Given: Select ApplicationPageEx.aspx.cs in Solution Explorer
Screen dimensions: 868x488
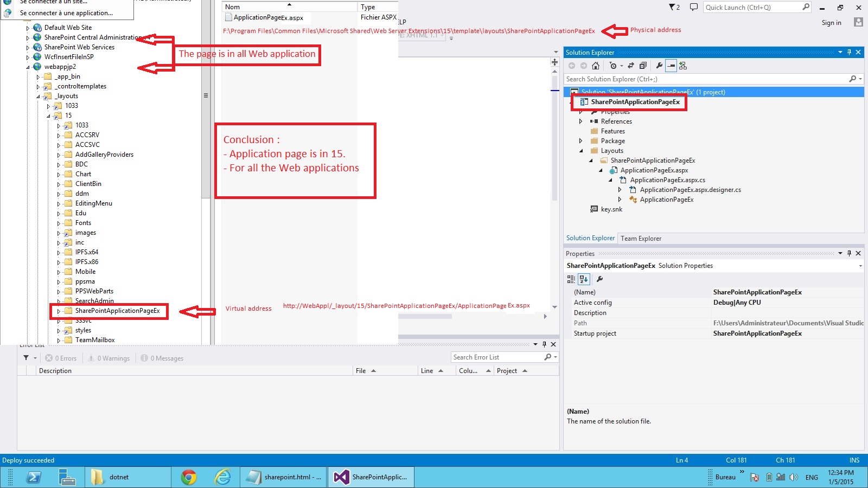Looking at the screenshot, I should (x=667, y=180).
